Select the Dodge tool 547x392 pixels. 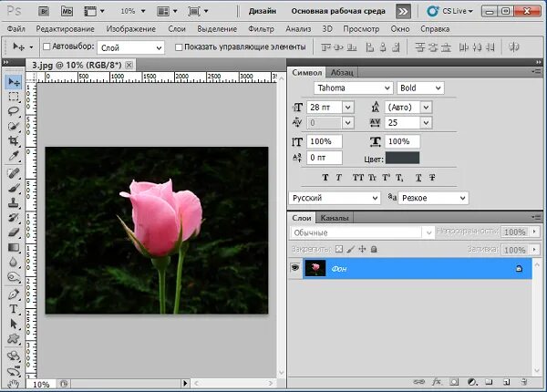coord(14,277)
